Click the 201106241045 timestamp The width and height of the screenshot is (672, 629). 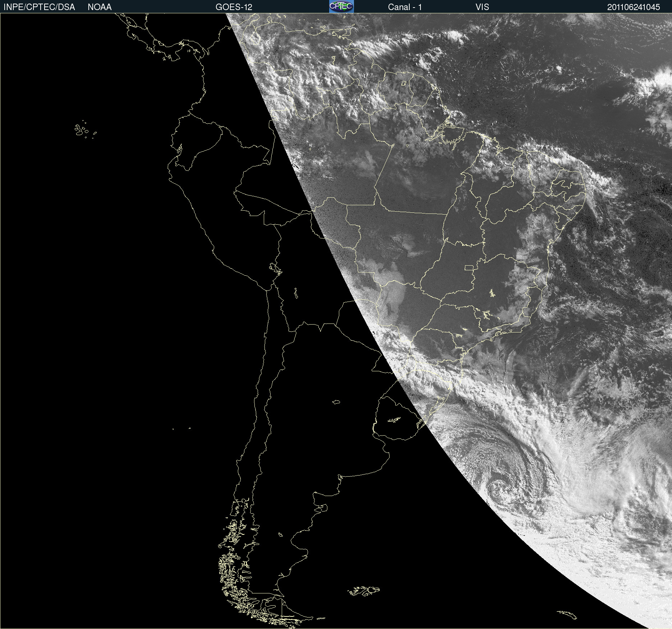633,7
